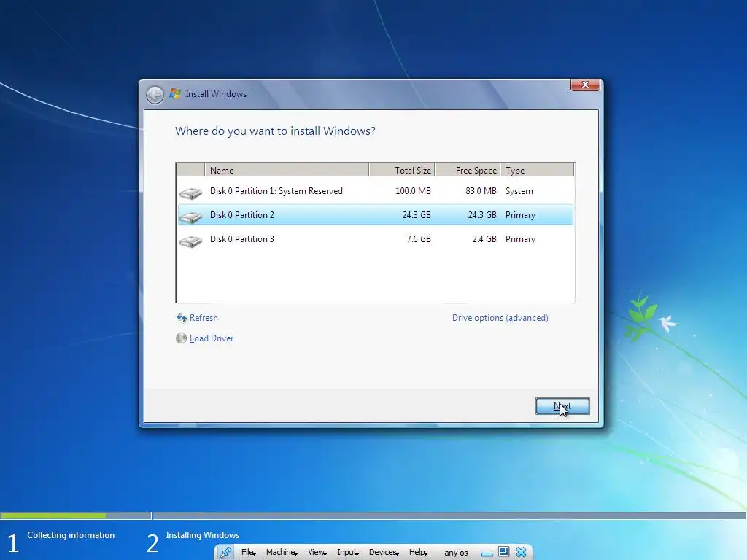Open the Input menu
The height and width of the screenshot is (560, 747).
tap(348, 553)
